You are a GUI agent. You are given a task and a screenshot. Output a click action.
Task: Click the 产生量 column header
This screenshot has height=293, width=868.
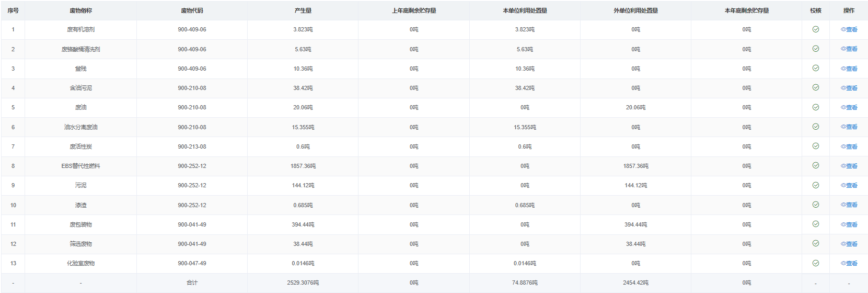point(303,10)
